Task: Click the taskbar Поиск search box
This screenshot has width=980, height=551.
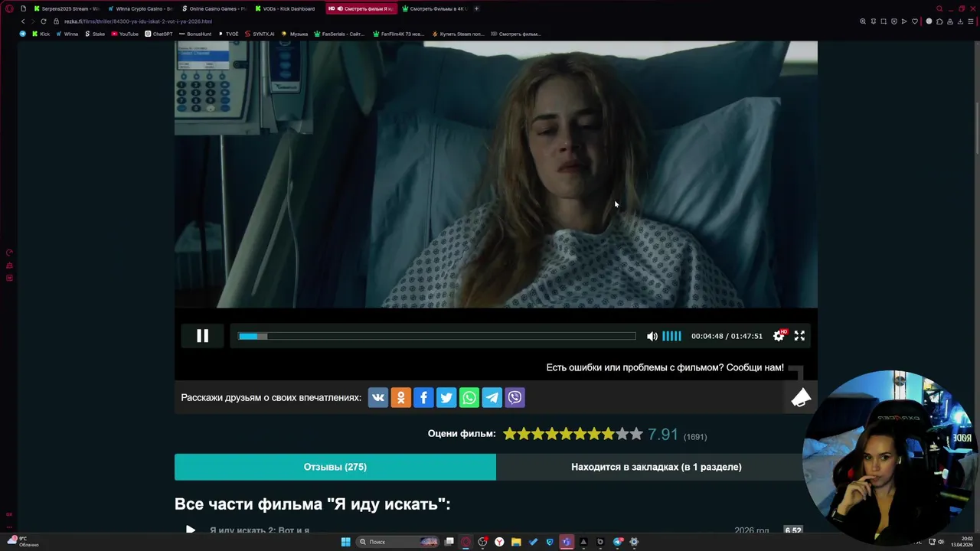Action: [397, 542]
